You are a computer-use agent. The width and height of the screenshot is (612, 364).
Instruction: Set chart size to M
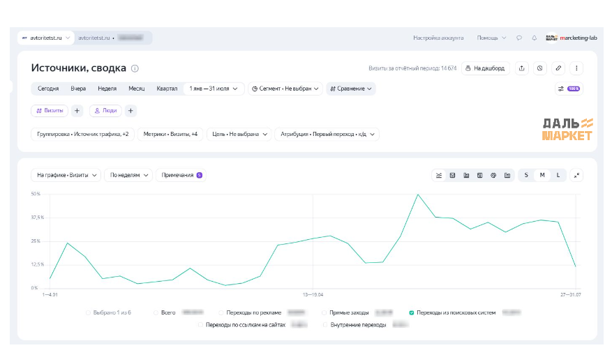542,176
